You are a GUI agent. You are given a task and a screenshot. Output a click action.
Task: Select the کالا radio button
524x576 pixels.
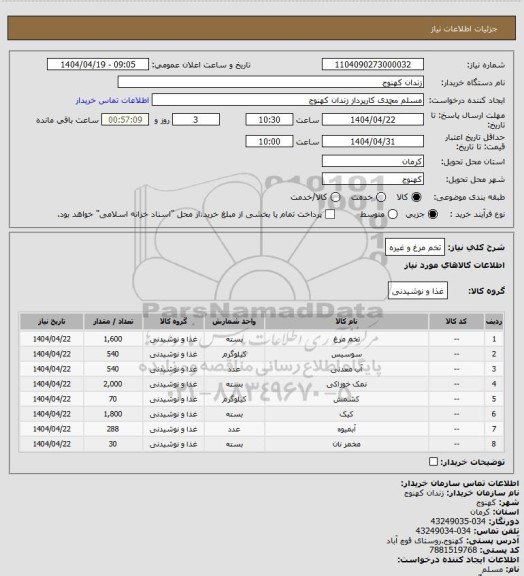(x=416, y=197)
